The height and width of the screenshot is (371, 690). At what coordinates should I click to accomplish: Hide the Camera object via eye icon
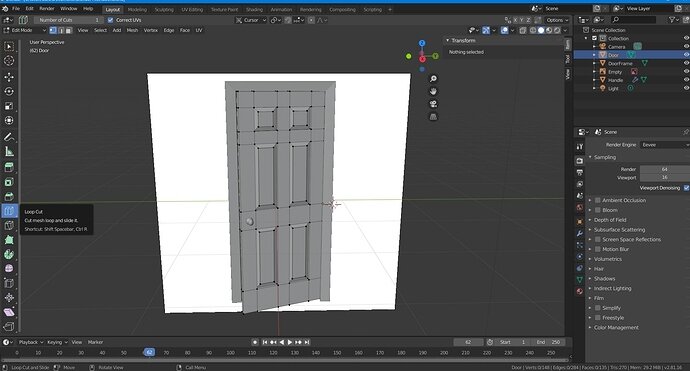(x=686, y=47)
